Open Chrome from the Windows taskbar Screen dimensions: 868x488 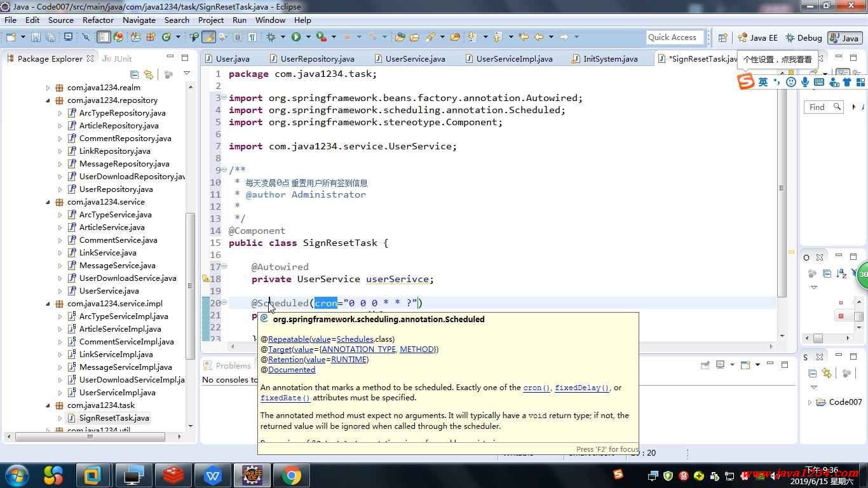coord(292,475)
